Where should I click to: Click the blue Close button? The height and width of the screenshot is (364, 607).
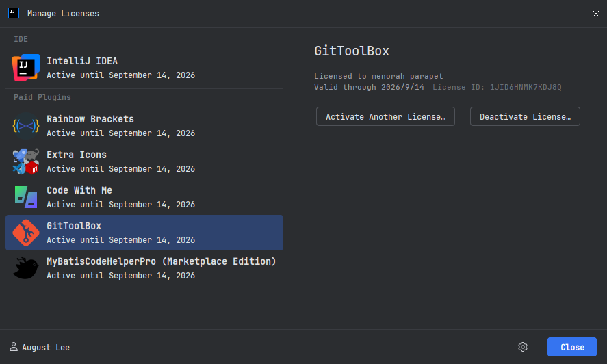572,347
